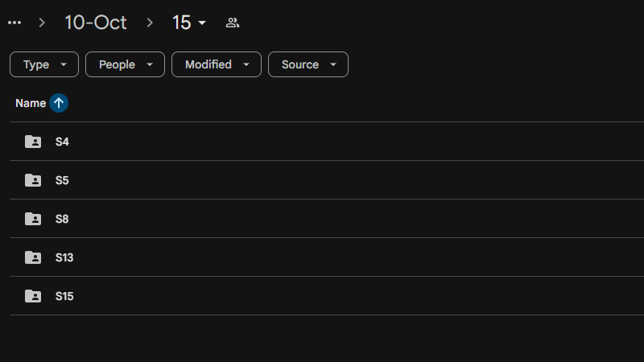The height and width of the screenshot is (362, 644).
Task: Select the S4 folder name
Action: [62, 142]
